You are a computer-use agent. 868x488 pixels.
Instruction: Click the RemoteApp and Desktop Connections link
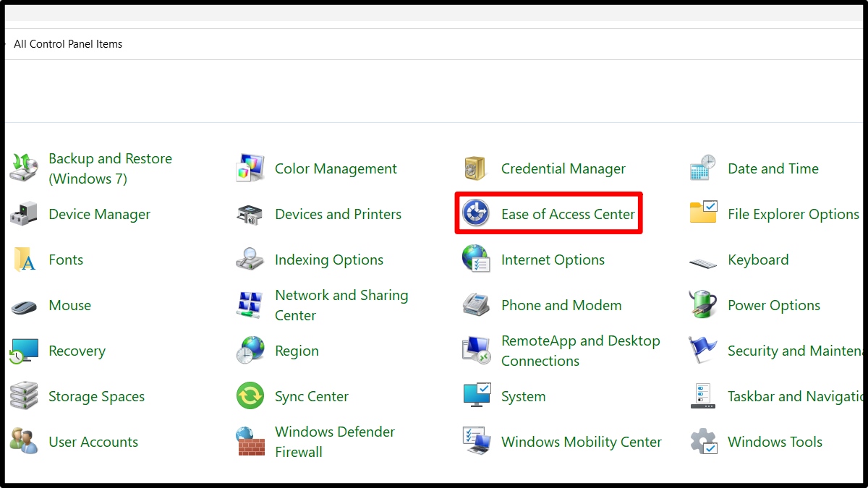point(581,351)
